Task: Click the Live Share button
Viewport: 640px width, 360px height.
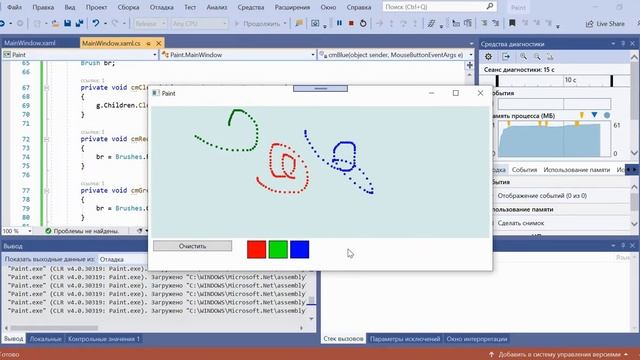Action: coord(605,24)
